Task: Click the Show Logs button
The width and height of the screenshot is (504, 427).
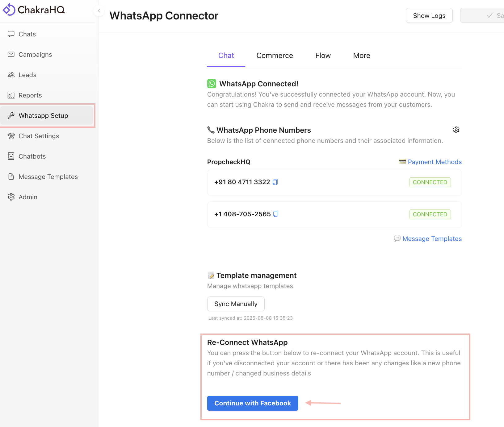Action: (429, 15)
